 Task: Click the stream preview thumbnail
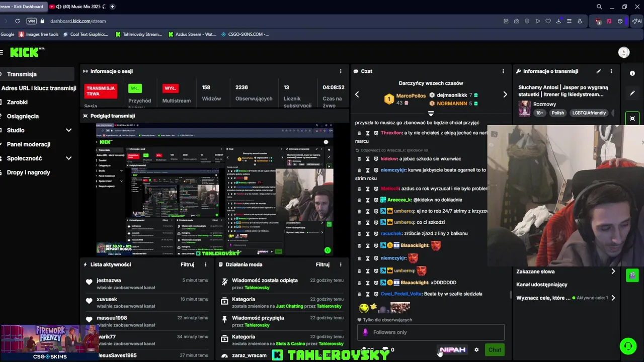tap(214, 189)
